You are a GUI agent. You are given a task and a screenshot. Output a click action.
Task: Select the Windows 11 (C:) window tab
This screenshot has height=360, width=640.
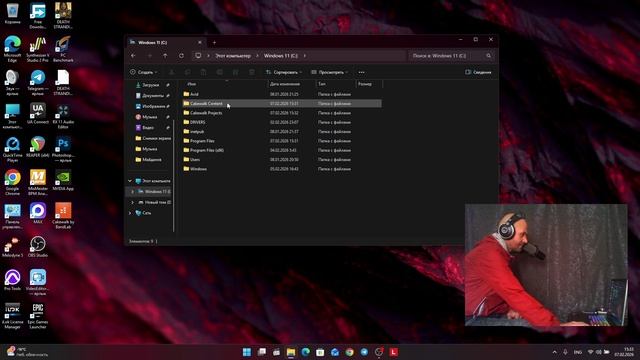tap(166, 42)
